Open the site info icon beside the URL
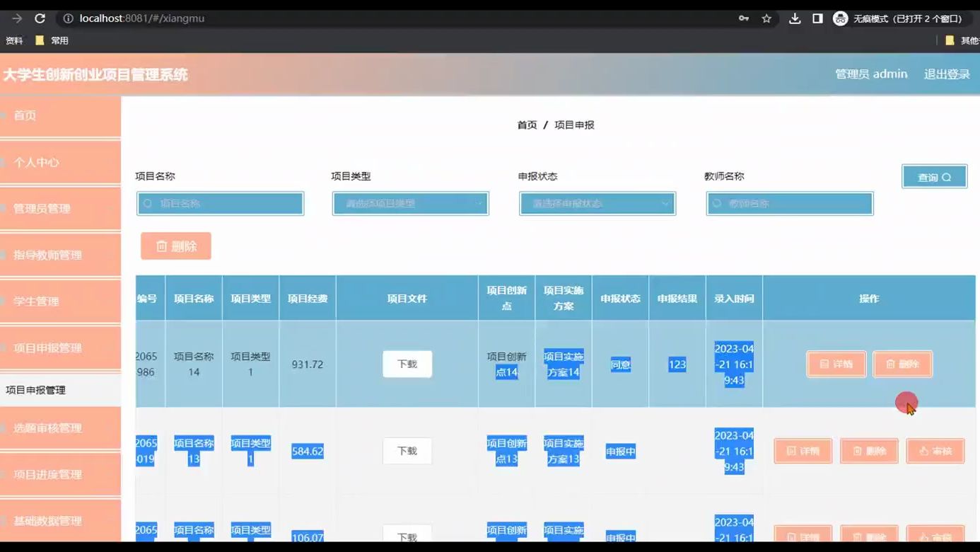This screenshot has height=552, width=980. [x=68, y=18]
